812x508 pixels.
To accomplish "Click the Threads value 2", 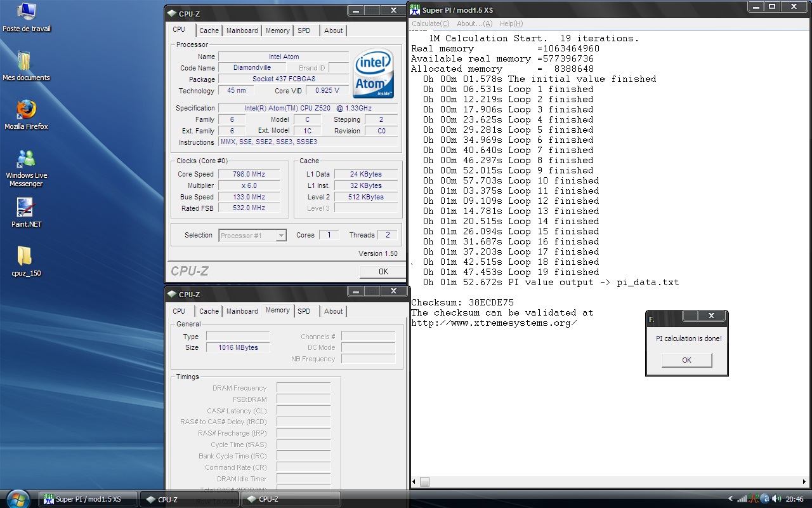I will (388, 235).
